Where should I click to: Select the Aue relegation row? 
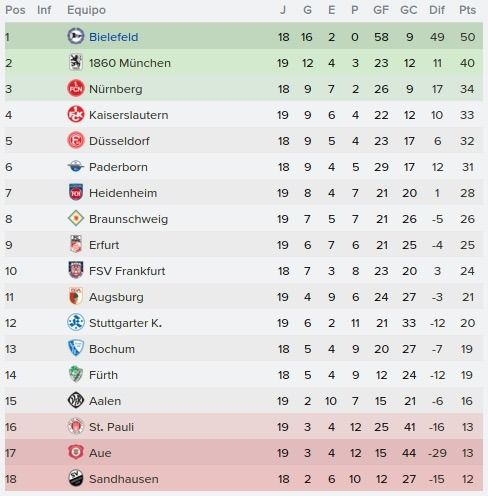click(x=244, y=453)
